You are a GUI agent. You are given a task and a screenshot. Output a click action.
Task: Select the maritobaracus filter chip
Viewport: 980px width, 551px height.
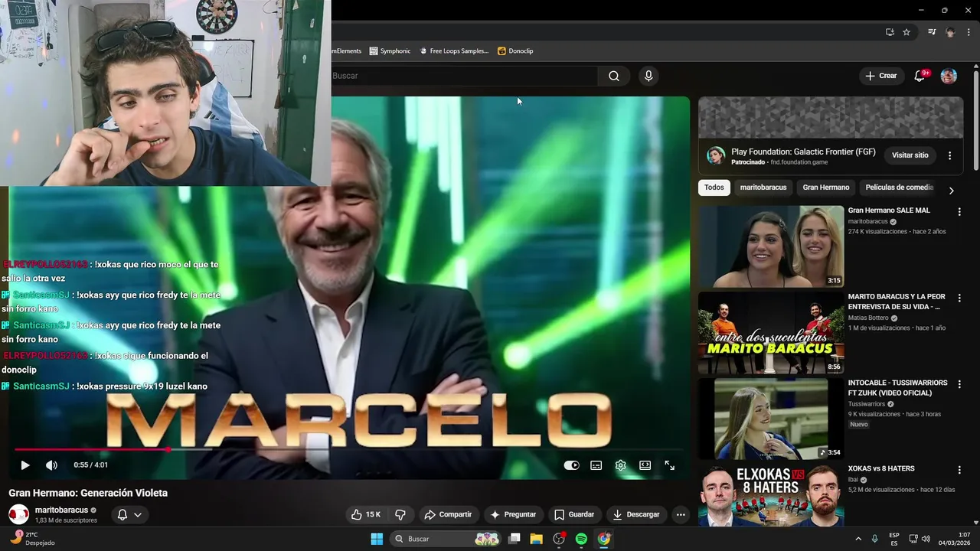tap(763, 187)
